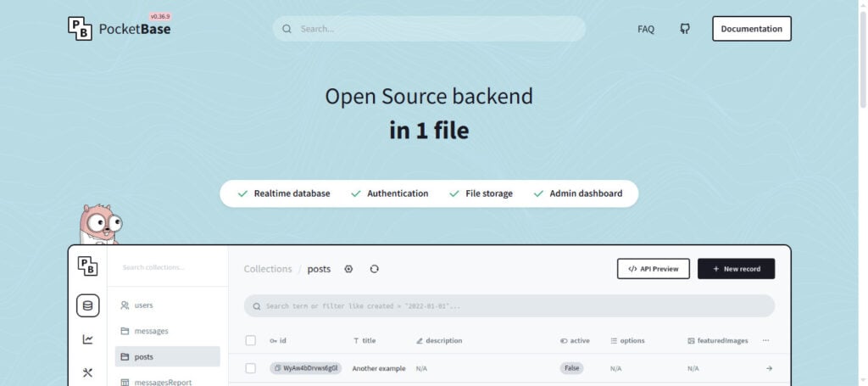Click the 'Authentication' feature text

[x=398, y=193]
